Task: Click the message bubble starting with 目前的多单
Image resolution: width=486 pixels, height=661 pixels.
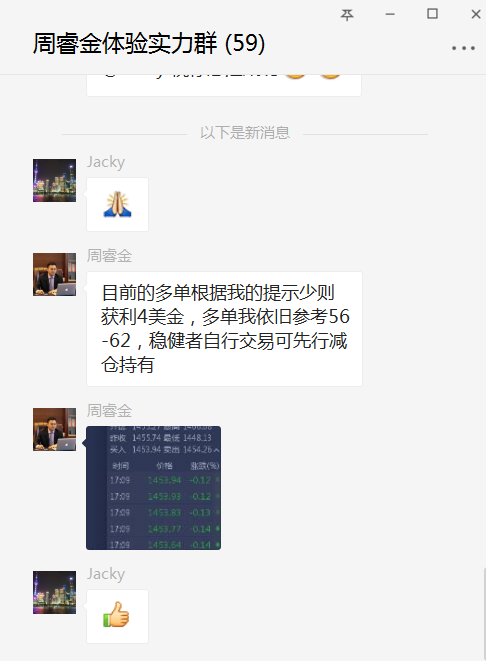Action: 224,329
